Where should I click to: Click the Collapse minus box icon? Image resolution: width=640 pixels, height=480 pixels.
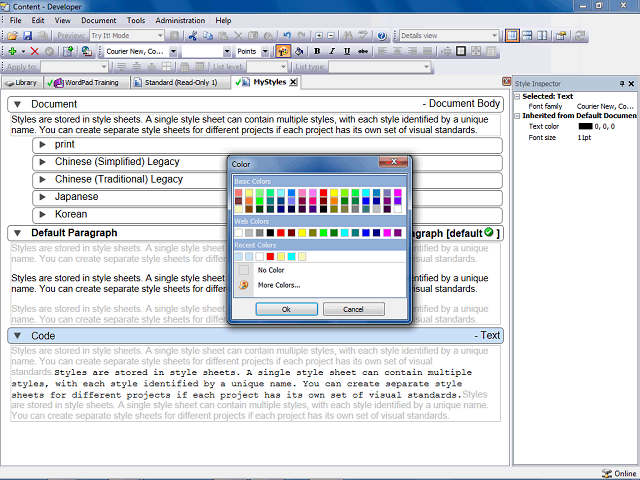pos(331,36)
